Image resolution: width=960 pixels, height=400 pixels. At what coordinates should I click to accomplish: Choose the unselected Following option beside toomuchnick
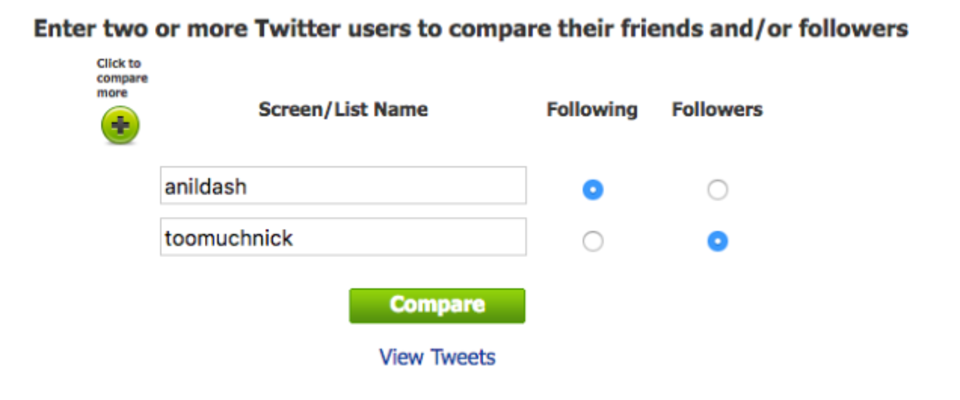click(x=593, y=241)
